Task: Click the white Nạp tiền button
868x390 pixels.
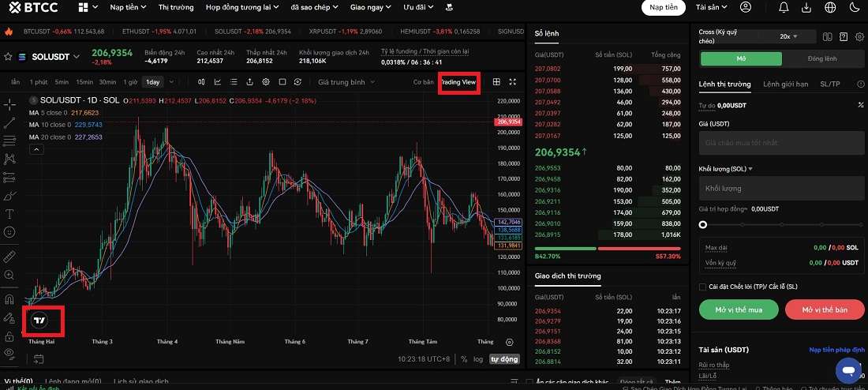Action: pyautogui.click(x=663, y=7)
